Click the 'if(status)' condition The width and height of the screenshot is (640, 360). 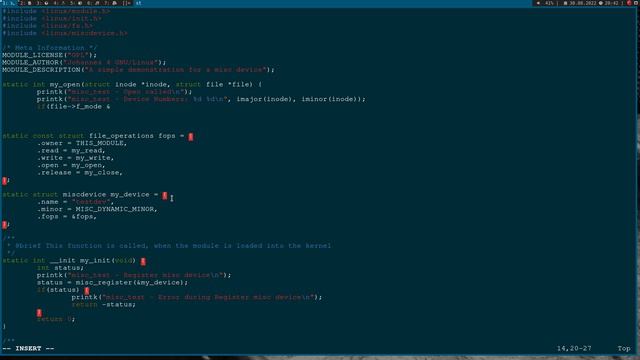58,290
